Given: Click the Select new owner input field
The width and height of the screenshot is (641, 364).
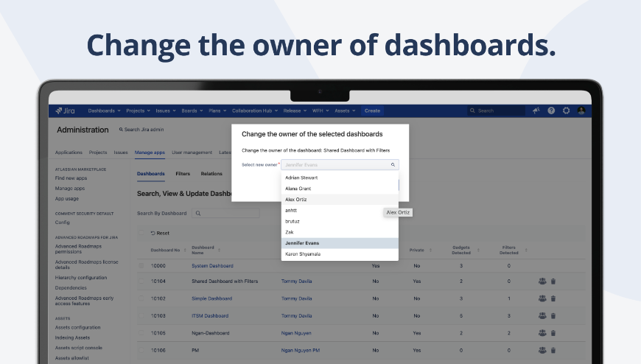Looking at the screenshot, I should coord(340,165).
